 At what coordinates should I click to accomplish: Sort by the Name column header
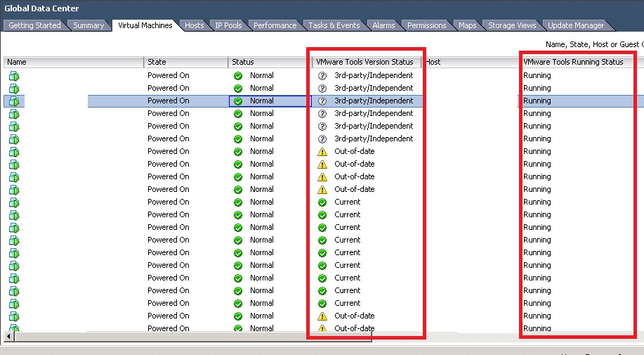(x=74, y=62)
